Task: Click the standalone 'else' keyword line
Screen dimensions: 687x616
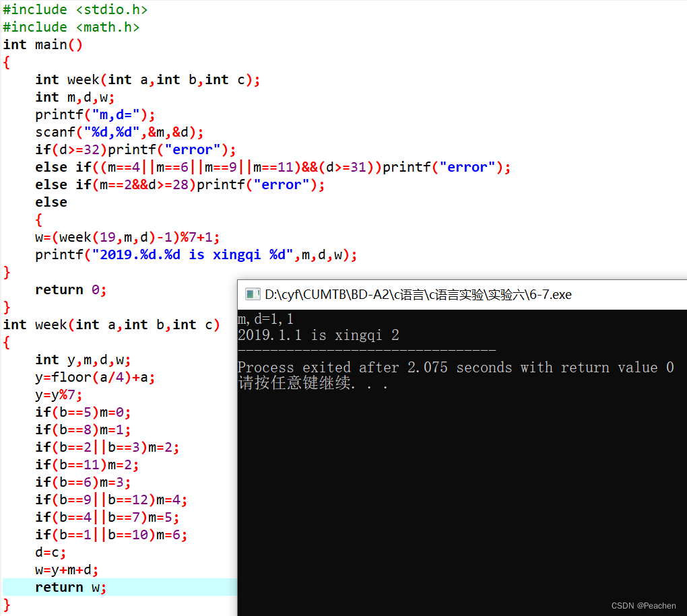Action: 51,202
